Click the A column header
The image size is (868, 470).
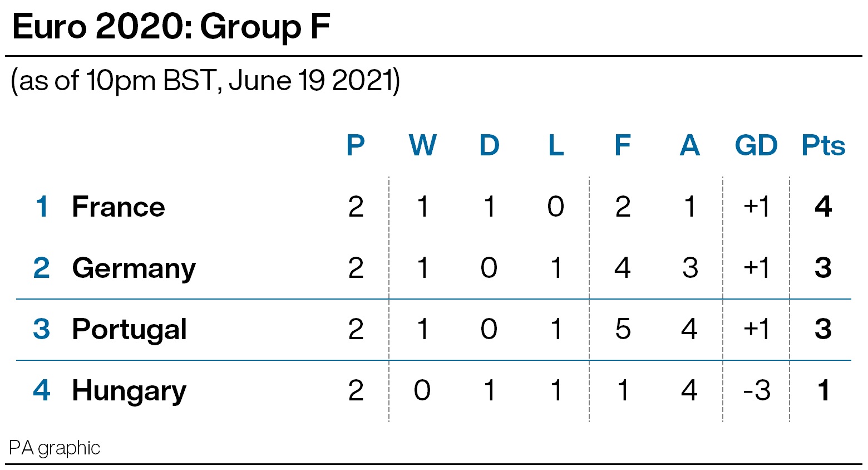coord(689,145)
